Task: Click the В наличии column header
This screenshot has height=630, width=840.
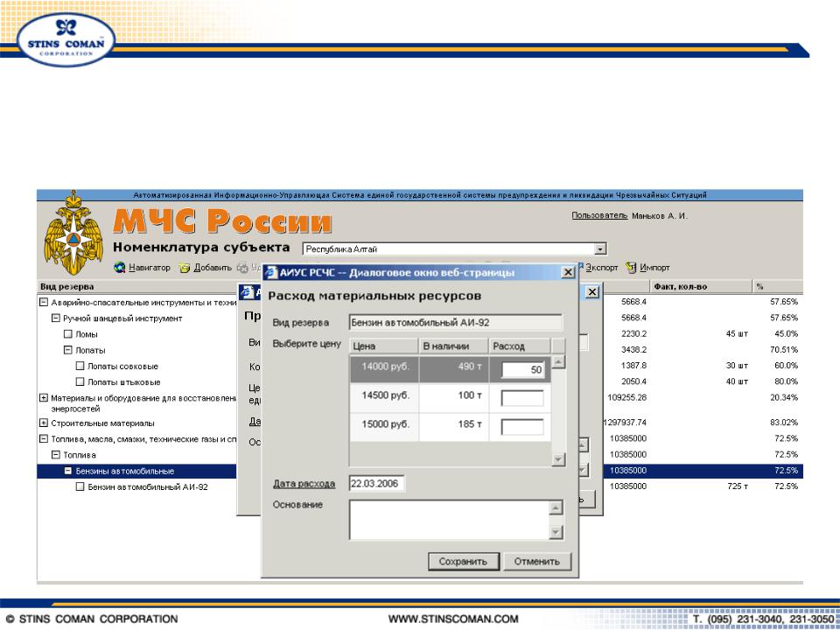Action: [x=453, y=346]
